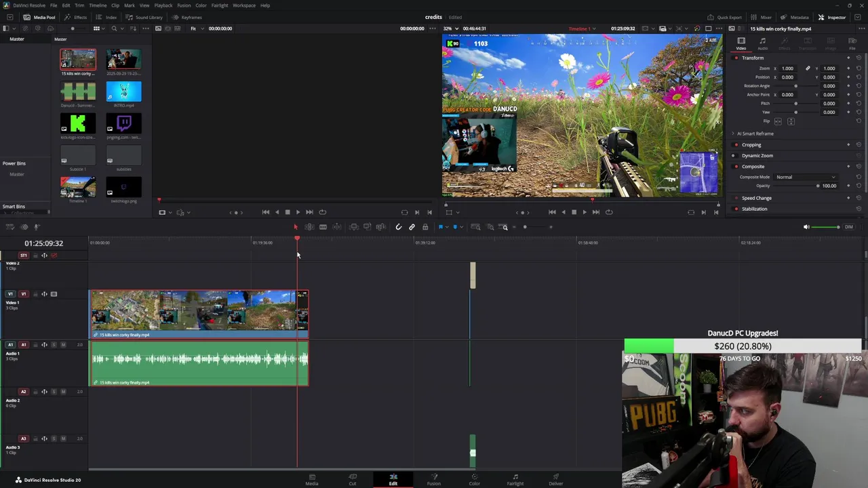Image resolution: width=868 pixels, height=488 pixels.
Task: Toggle the Position Lock padlock icon
Action: [425, 227]
